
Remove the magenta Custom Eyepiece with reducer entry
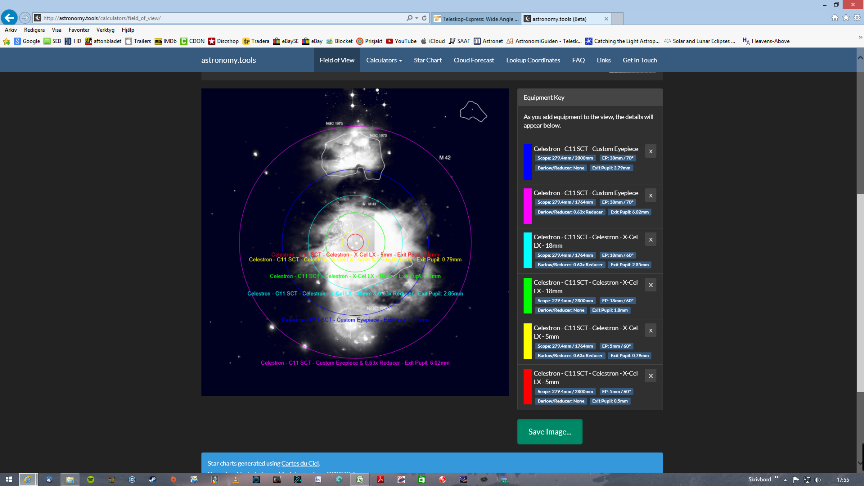click(x=650, y=195)
